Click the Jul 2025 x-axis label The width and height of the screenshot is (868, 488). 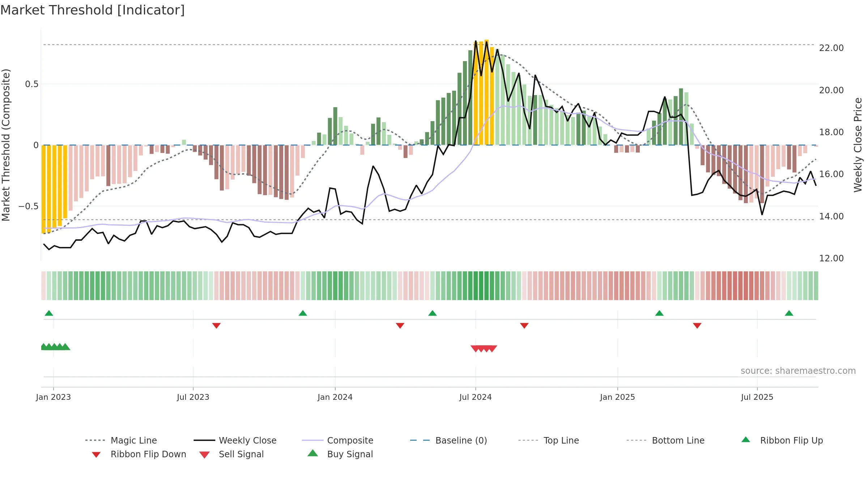[757, 397]
